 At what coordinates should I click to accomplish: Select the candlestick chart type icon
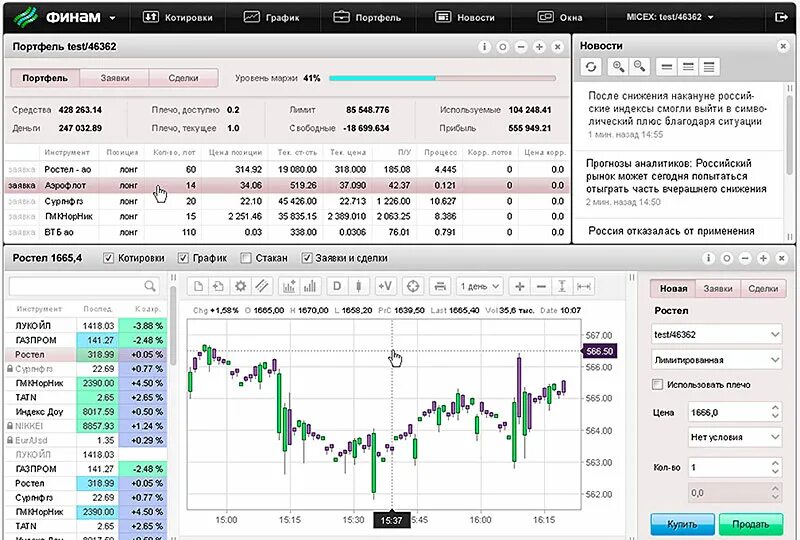pyautogui.click(x=359, y=286)
